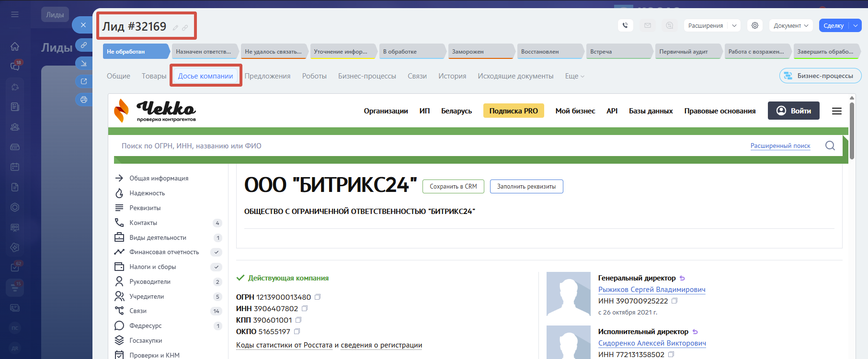Open Рыжиков Сергей Владимирович profile link

click(x=652, y=290)
